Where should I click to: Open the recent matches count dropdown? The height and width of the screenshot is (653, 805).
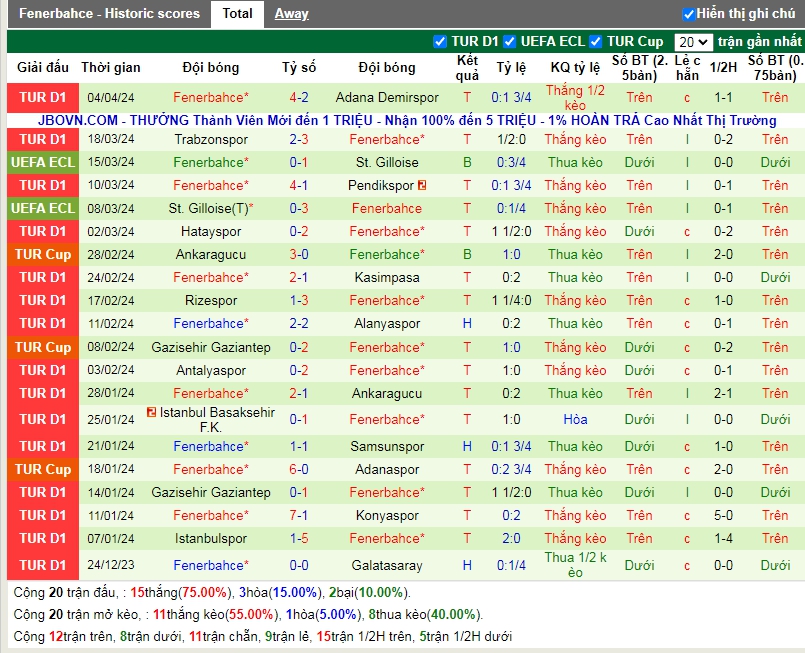(x=692, y=42)
